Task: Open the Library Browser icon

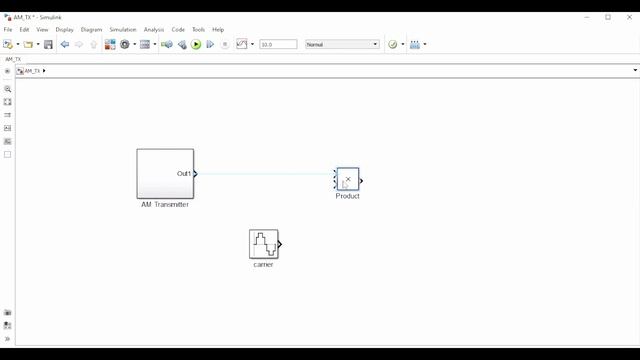Action: coord(110,44)
